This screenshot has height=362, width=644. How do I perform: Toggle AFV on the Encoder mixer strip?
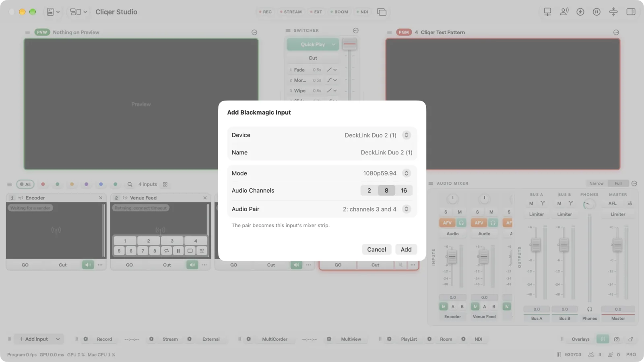click(447, 223)
